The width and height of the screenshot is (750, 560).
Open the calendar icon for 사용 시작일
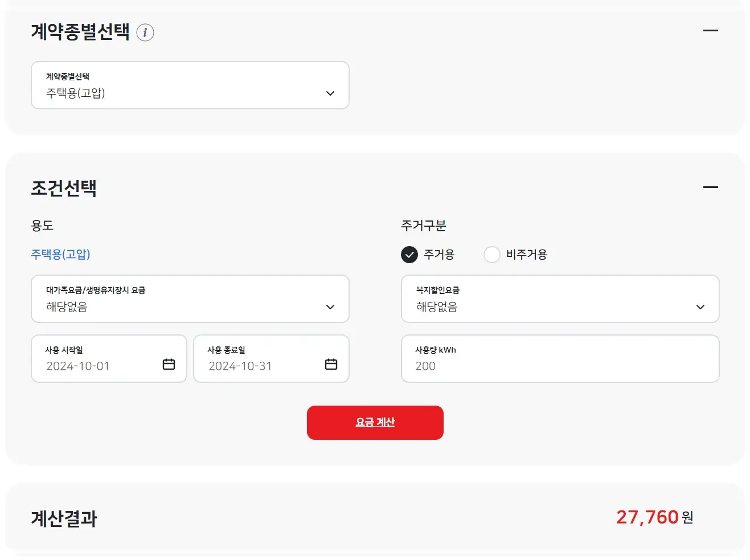(169, 365)
